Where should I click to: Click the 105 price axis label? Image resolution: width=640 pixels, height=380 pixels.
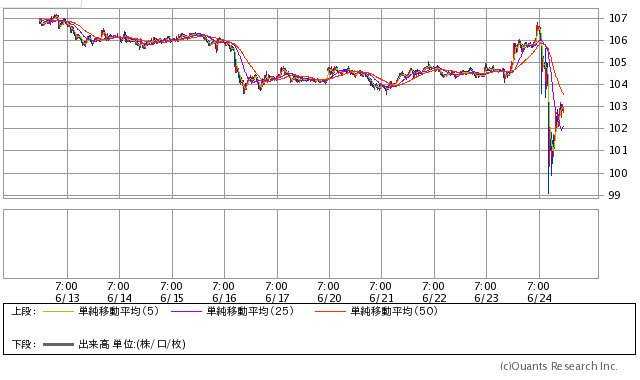coord(618,62)
